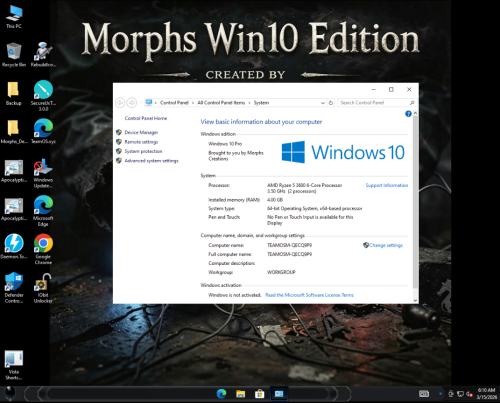The image size is (500, 403).
Task: Open Microsoft Edge from the taskbar
Action: pyautogui.click(x=221, y=394)
